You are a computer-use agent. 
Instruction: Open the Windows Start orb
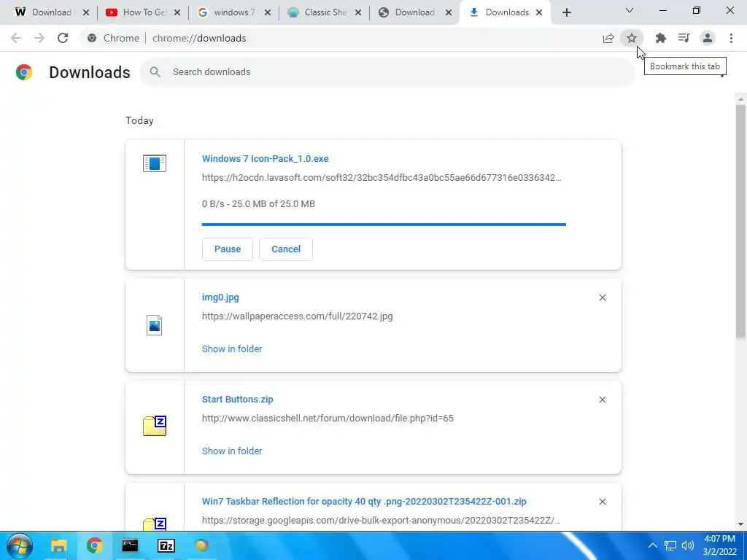click(x=20, y=545)
